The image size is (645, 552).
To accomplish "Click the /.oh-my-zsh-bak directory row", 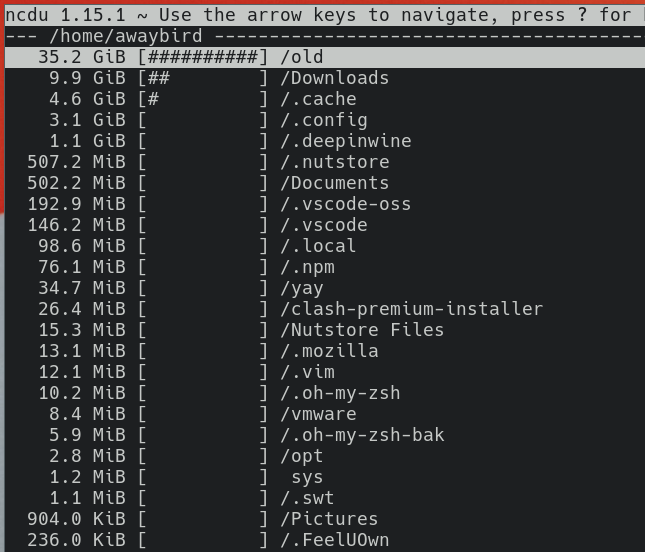I will pos(325,434).
